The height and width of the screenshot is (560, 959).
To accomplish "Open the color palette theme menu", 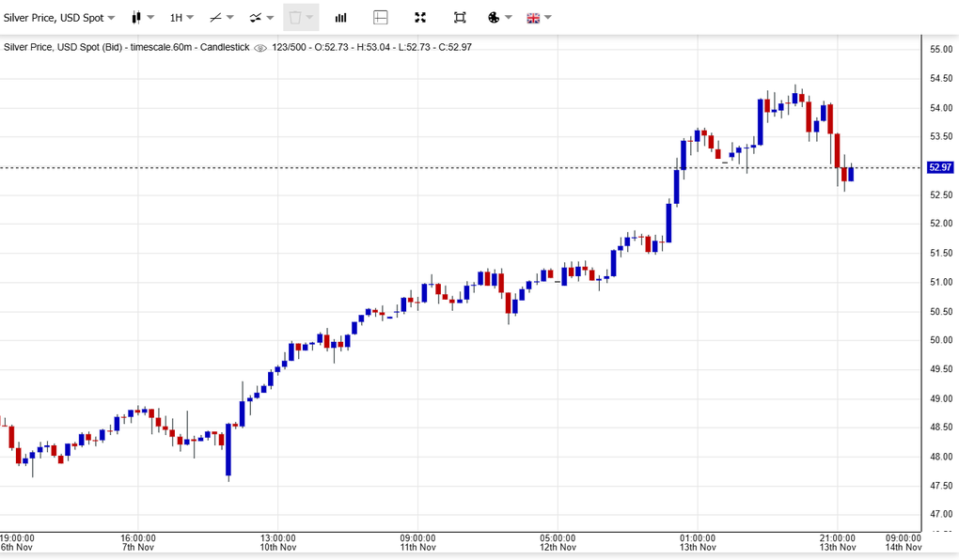I will tap(500, 18).
